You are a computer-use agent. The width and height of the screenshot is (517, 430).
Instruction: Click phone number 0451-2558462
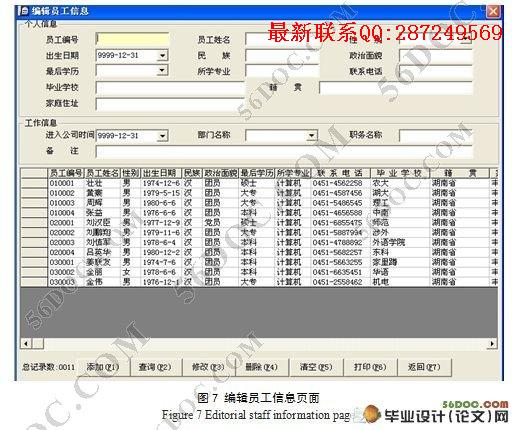tap(340, 282)
